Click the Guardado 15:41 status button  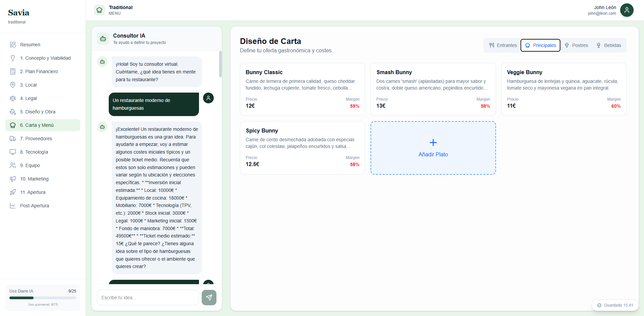(x=615, y=305)
